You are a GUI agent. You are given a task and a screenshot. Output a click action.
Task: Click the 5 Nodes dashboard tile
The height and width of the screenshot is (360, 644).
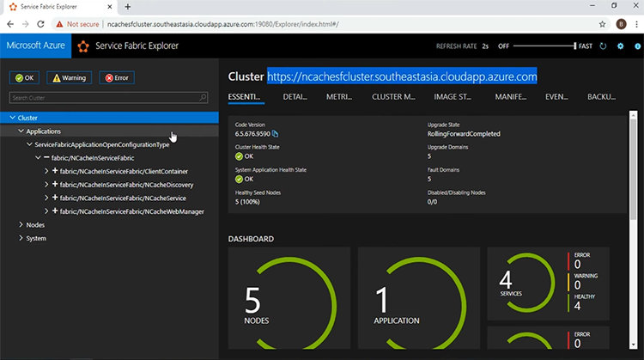[289, 298]
